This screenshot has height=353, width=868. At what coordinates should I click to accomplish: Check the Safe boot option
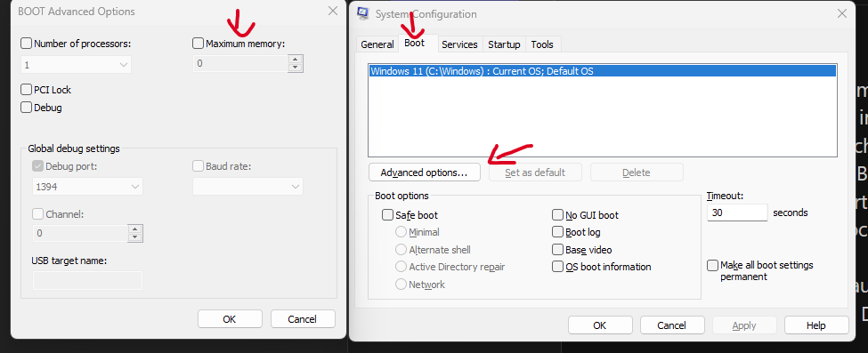pyautogui.click(x=387, y=215)
